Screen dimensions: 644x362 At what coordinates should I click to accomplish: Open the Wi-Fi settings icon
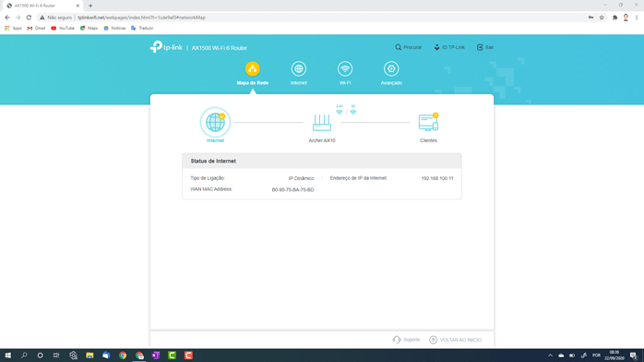[x=345, y=69]
